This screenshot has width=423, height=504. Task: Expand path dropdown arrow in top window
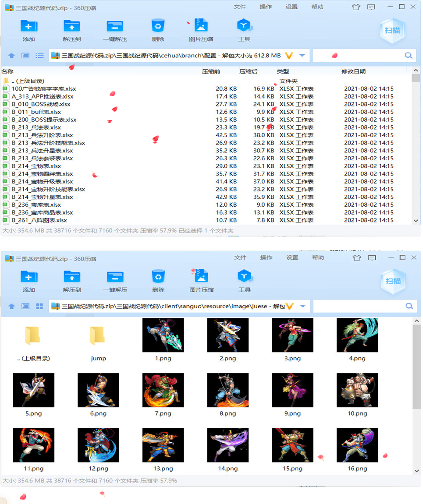pyautogui.click(x=302, y=56)
